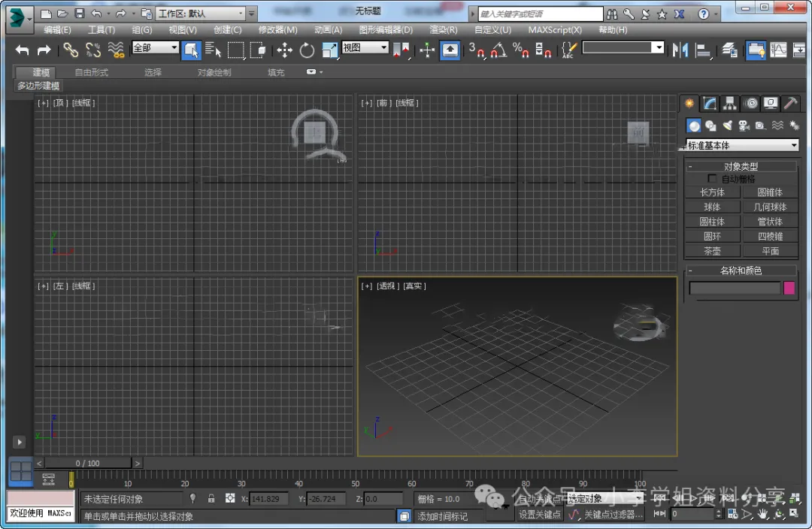Click the 0 / 100 time slider
Screen dimensions: 812x529
pos(87,464)
